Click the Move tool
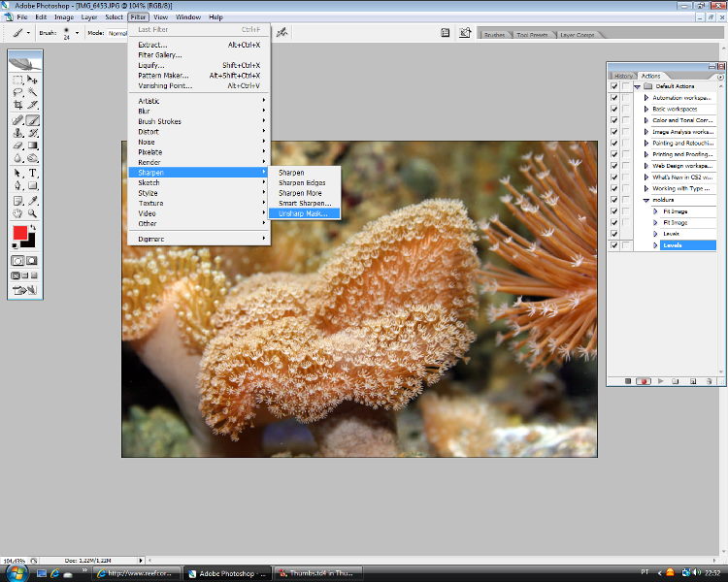 coord(32,80)
